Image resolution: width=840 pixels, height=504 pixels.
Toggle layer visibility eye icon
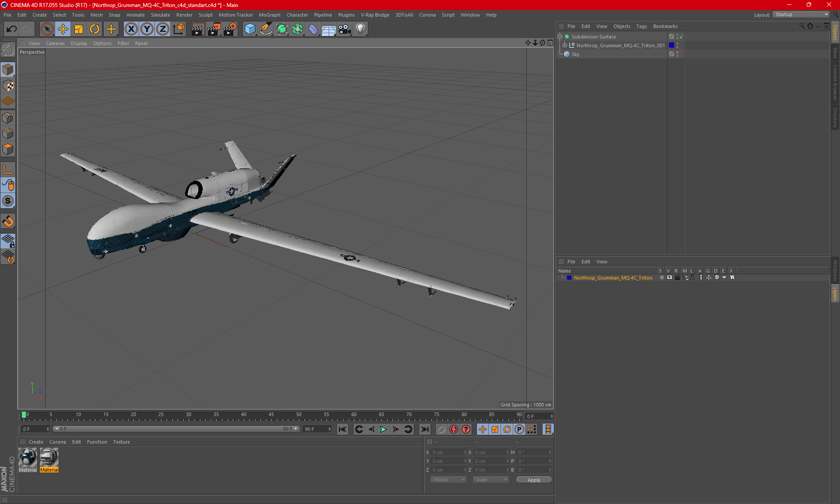click(669, 277)
